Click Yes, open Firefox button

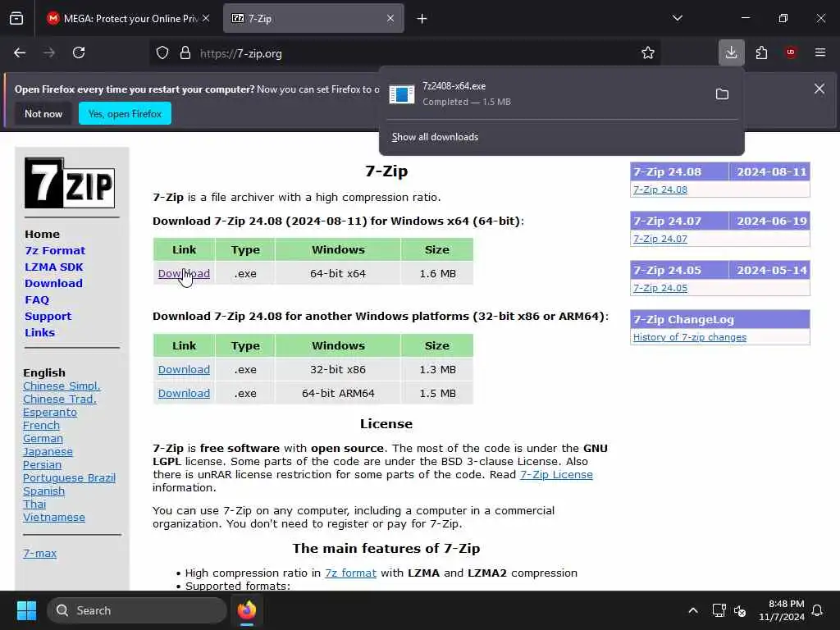125,113
